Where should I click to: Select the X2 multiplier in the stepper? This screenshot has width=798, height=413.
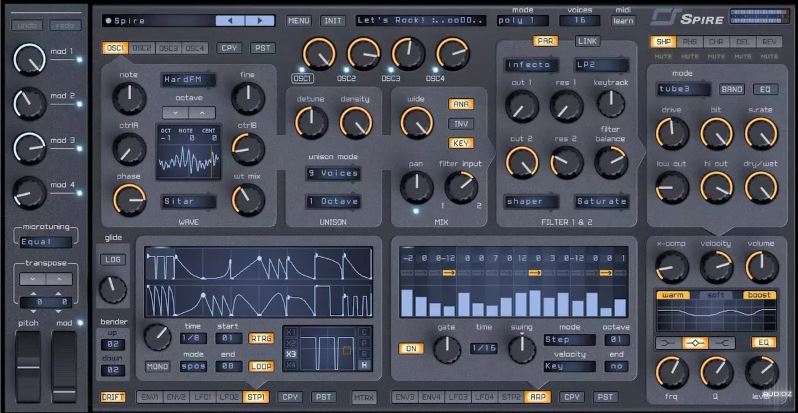291,343
